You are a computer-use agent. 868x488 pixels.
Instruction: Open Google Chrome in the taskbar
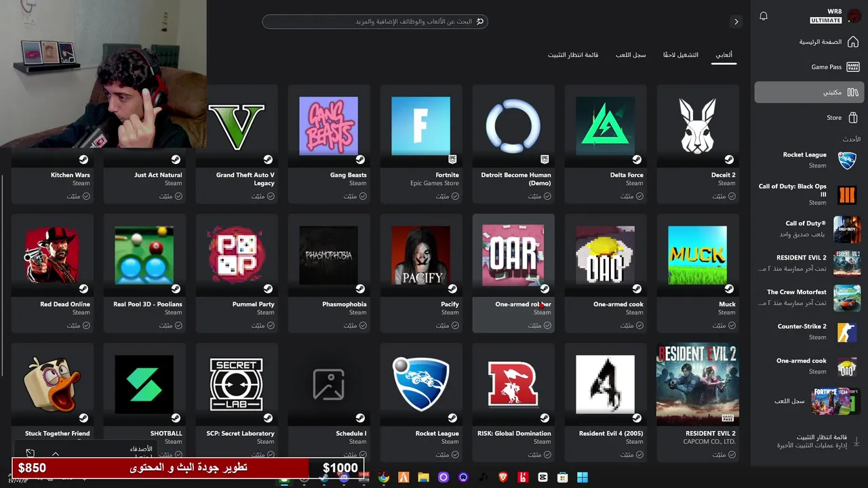click(x=384, y=478)
